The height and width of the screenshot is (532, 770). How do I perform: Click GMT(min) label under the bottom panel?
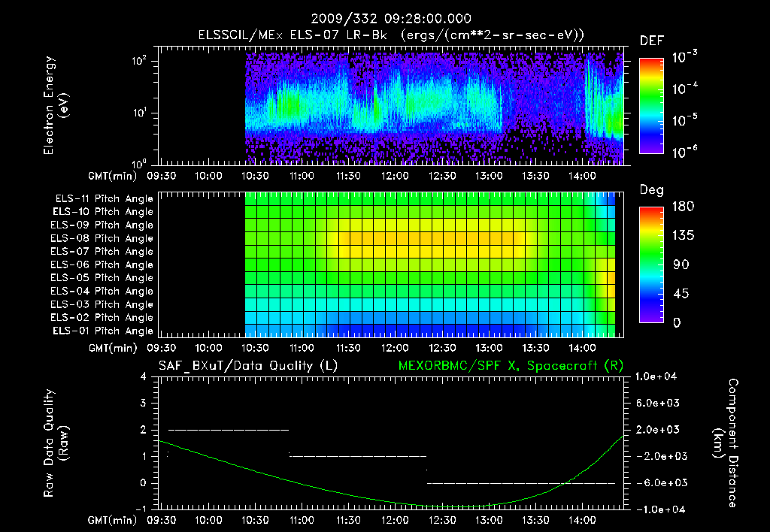[113, 520]
